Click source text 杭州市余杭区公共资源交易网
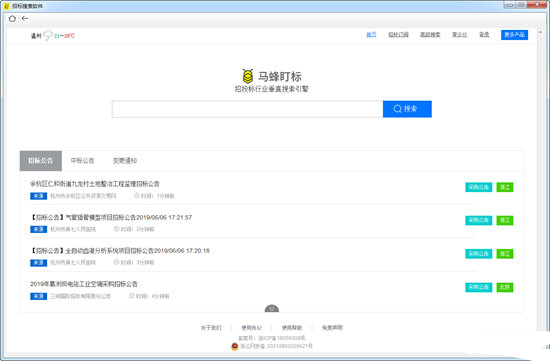550x361 pixels. pyautogui.click(x=83, y=196)
